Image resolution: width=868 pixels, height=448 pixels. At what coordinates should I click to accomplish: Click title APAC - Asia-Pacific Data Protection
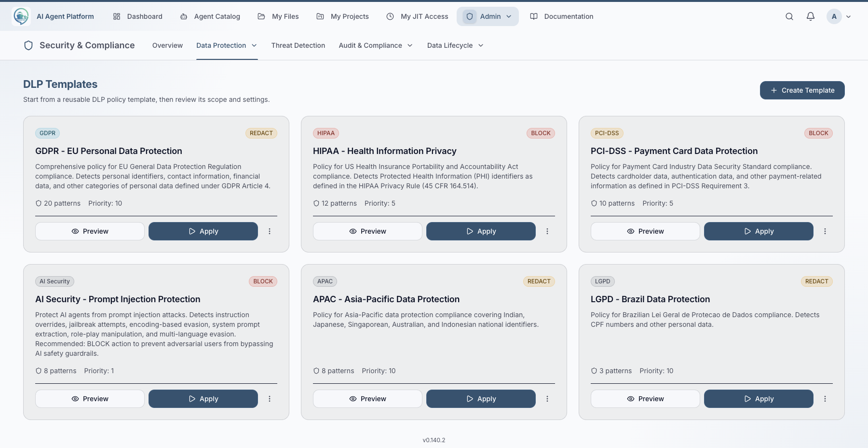click(386, 299)
